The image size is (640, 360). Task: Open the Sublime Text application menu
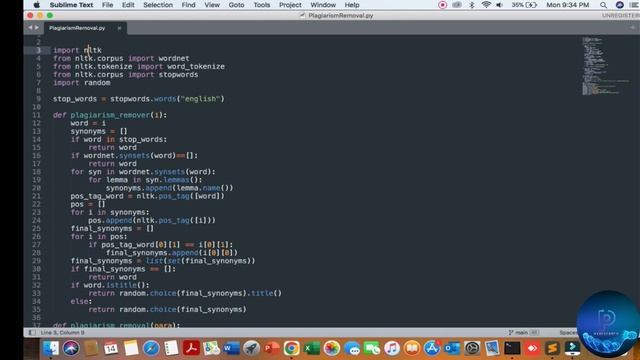pyautogui.click(x=71, y=5)
